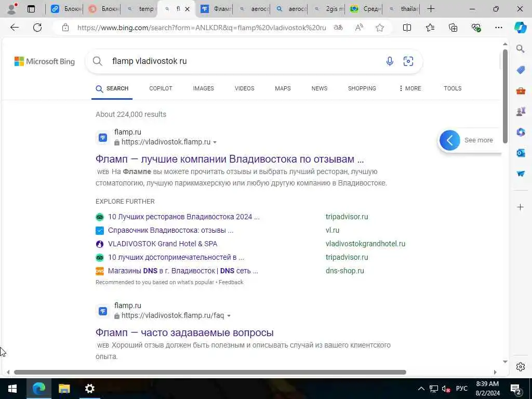The width and height of the screenshot is (532, 399).
Task: Activate the Read aloud icon
Action: pos(359,28)
